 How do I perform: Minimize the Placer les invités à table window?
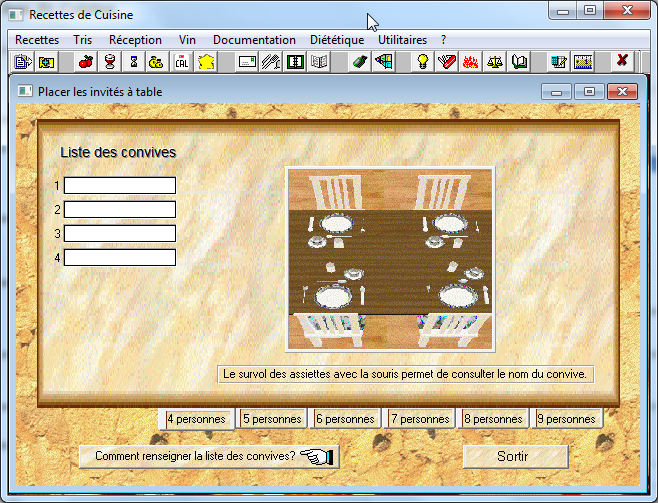(x=556, y=91)
